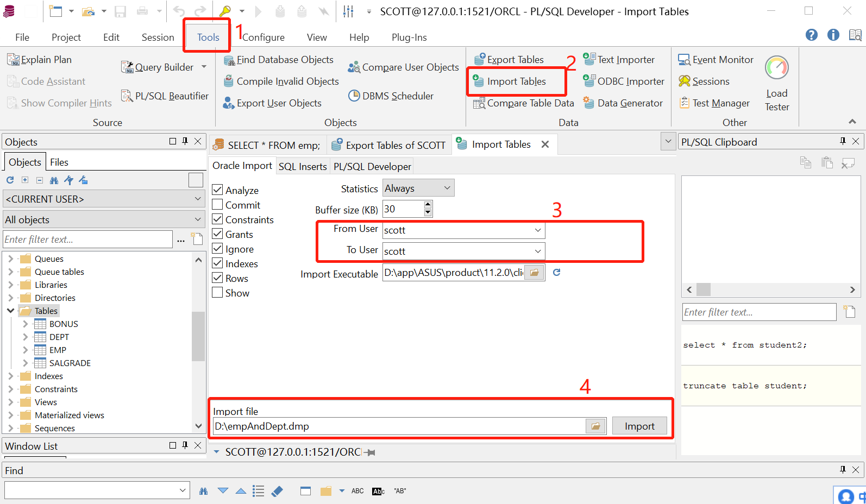866x504 pixels.
Task: Launch the Query Builder
Action: (158, 67)
